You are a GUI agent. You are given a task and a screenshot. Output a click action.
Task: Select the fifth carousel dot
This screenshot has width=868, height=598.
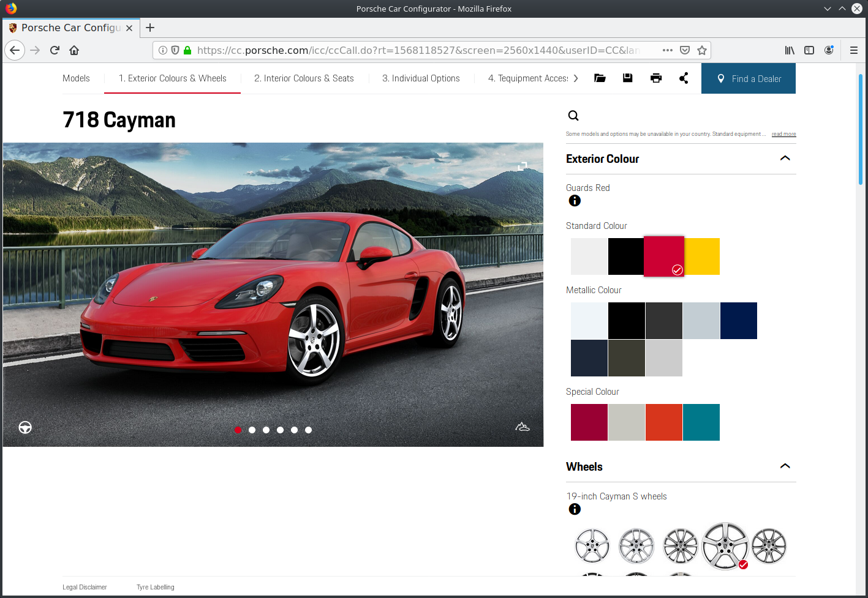[x=294, y=430]
